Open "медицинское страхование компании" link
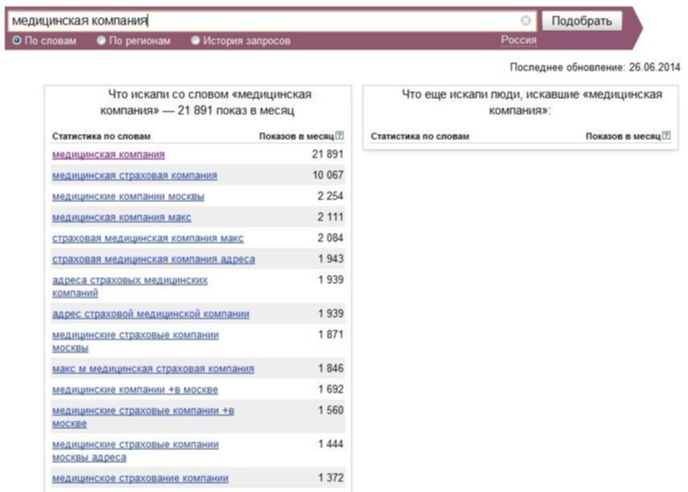 [x=140, y=478]
